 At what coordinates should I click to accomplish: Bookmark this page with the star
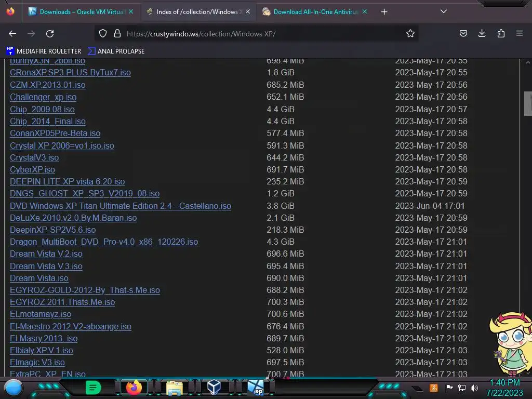pos(410,34)
